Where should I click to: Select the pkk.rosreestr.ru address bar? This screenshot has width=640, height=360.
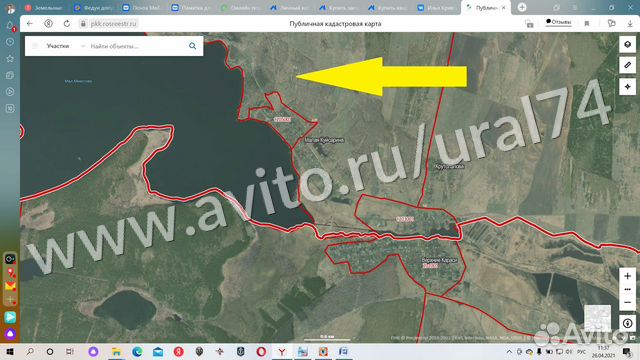113,24
